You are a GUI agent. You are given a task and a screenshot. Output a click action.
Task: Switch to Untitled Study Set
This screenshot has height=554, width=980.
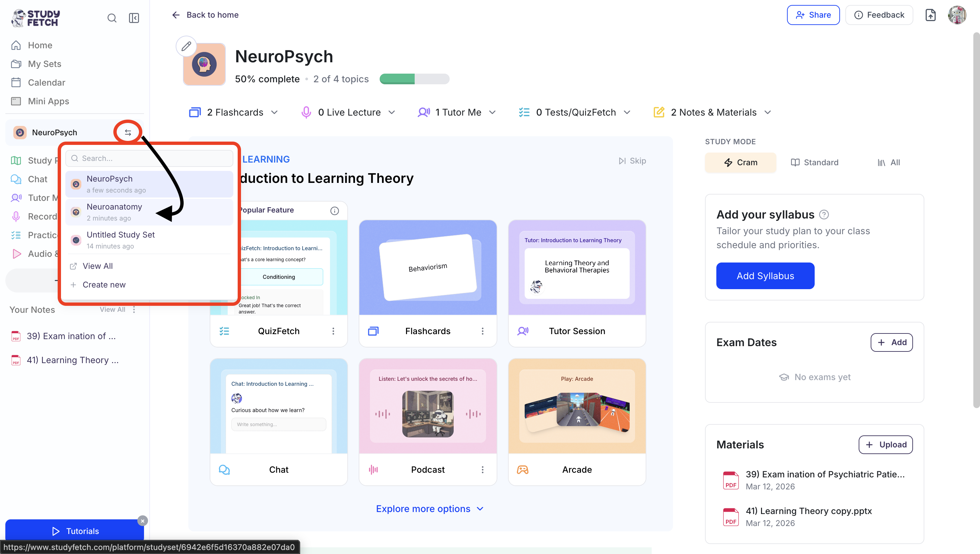pos(149,240)
